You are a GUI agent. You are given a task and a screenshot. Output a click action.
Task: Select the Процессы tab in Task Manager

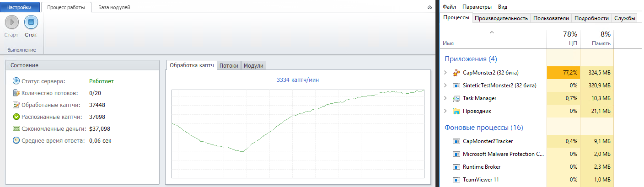[456, 18]
